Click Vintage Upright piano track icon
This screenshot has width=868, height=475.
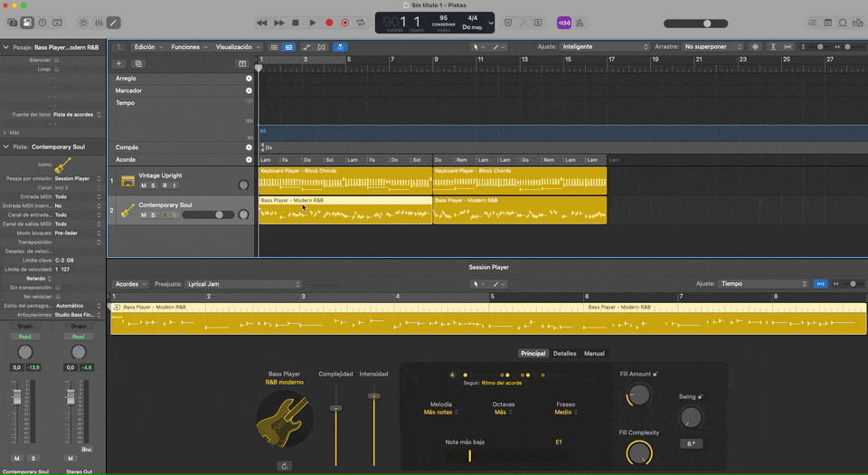tap(127, 181)
